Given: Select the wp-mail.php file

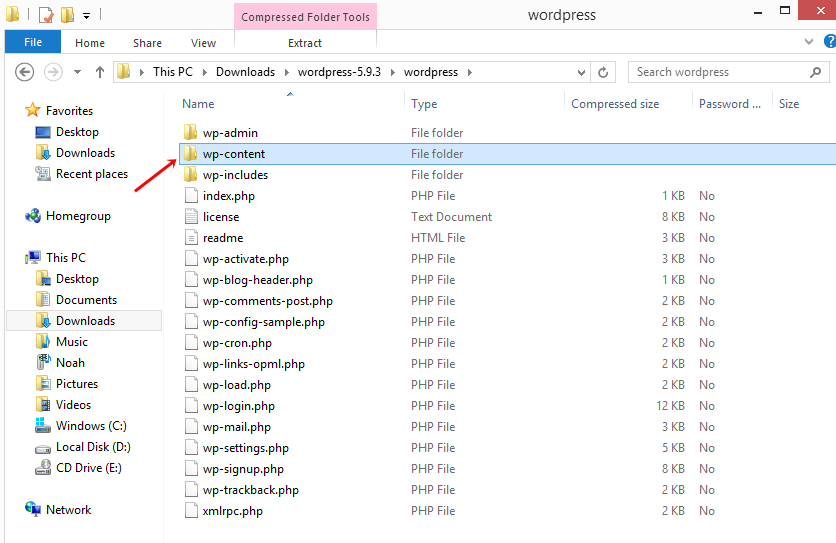Looking at the screenshot, I should tap(236, 427).
